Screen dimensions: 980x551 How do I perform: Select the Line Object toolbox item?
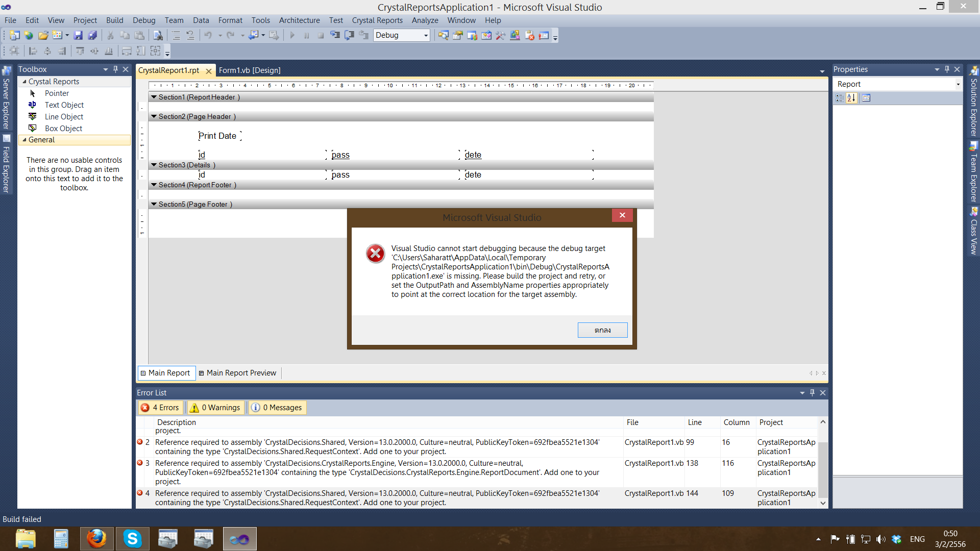pos(64,117)
